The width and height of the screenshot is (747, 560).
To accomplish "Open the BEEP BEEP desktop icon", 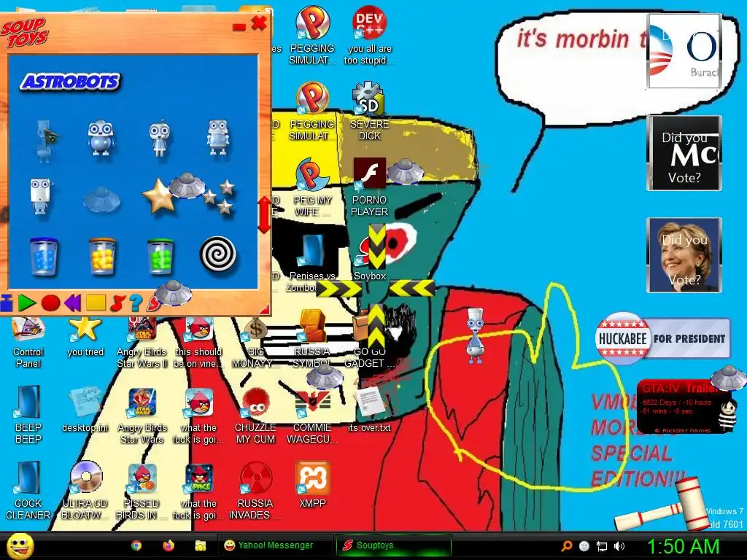I will (28, 414).
